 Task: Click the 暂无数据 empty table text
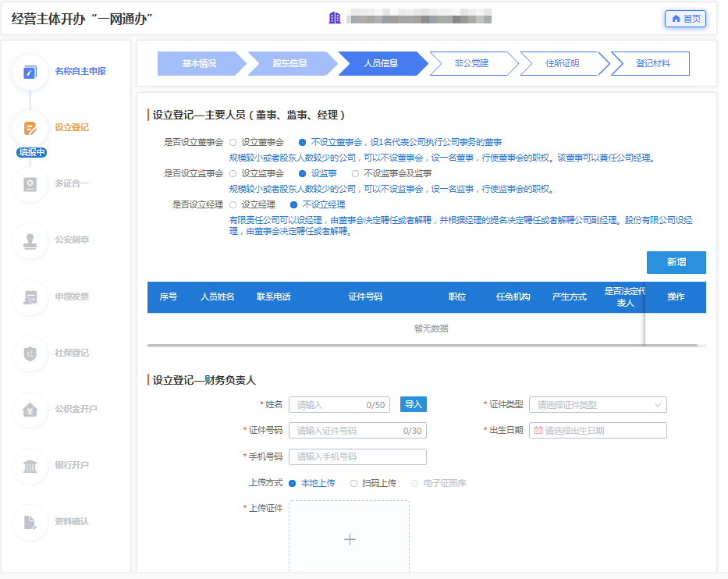pyautogui.click(x=431, y=329)
